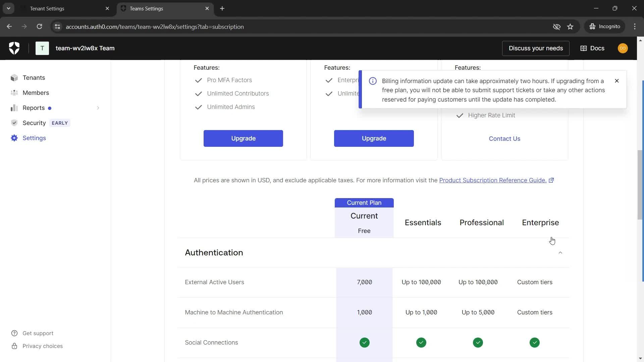Screen dimensions: 644x362
Task: Click the page vertical scrollbar thumb
Action: point(640,184)
